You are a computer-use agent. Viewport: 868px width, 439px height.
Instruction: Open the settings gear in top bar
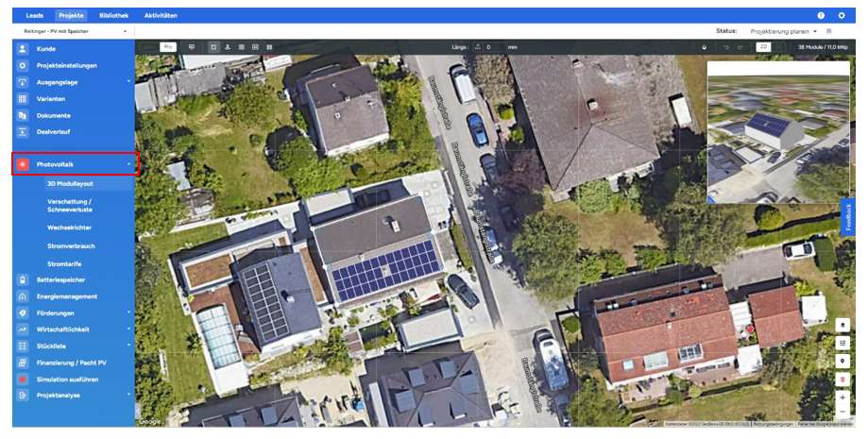point(842,15)
